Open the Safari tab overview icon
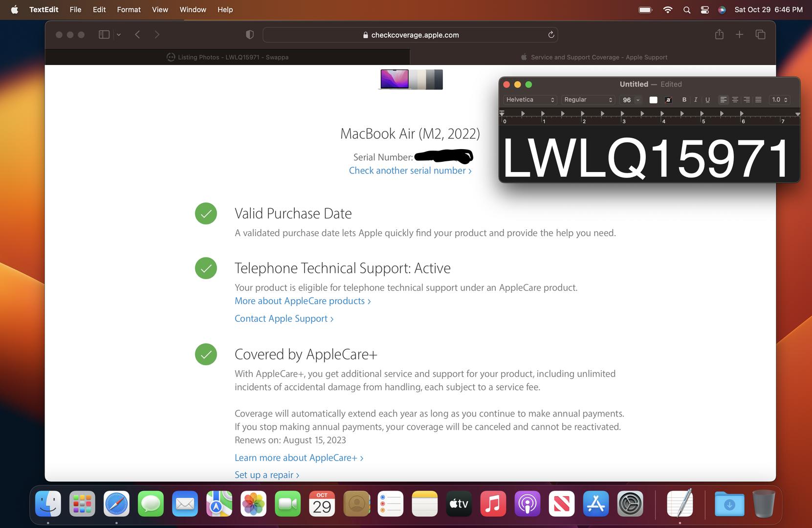Viewport: 812px width, 528px height. 760,35
